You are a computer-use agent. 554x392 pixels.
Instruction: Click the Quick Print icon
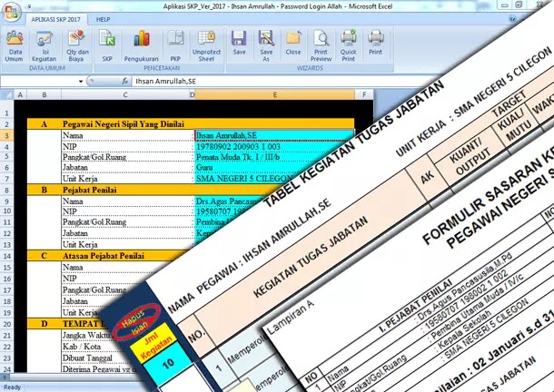click(x=349, y=46)
